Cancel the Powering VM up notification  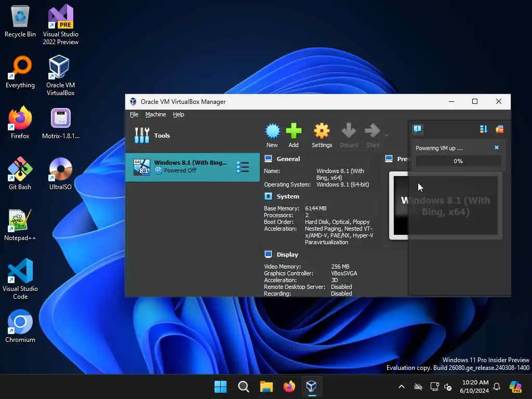(x=497, y=148)
